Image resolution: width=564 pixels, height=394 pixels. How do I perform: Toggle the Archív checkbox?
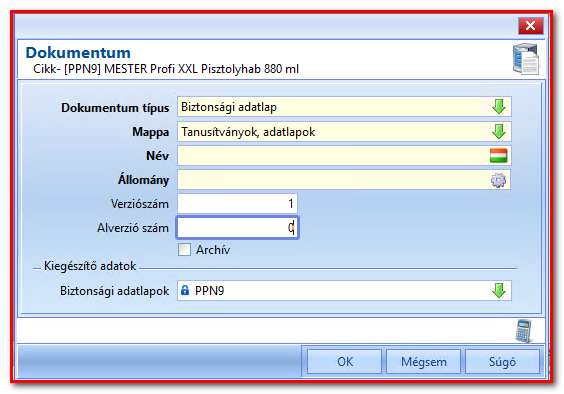[x=184, y=249]
